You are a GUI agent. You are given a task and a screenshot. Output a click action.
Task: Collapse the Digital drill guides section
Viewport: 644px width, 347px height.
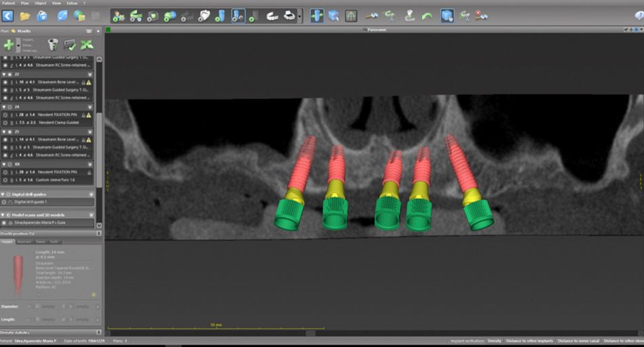click(x=3, y=195)
